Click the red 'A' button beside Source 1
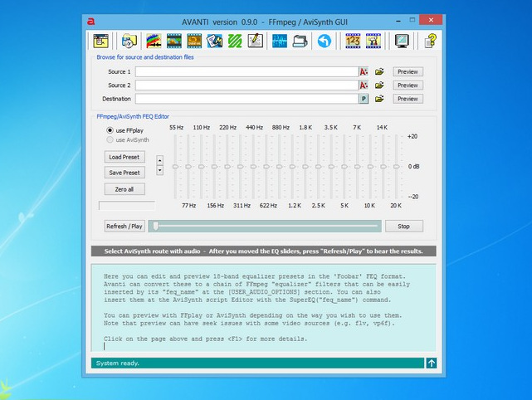This screenshot has width=532, height=400. point(364,71)
